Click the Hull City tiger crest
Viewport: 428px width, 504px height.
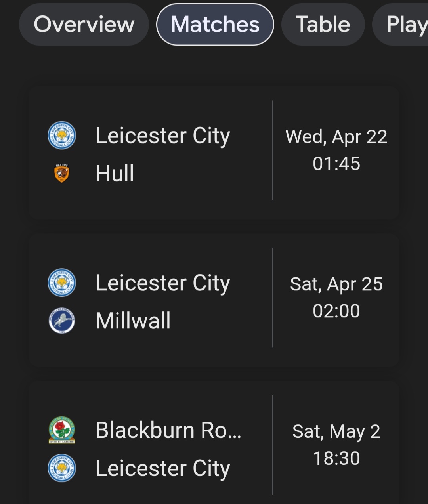pos(61,173)
